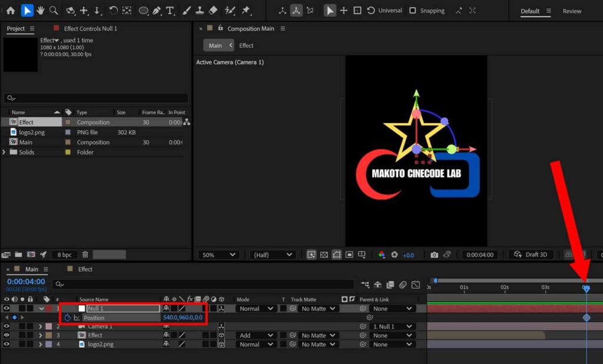
Task: Switch to the Default workspace
Action: click(530, 11)
